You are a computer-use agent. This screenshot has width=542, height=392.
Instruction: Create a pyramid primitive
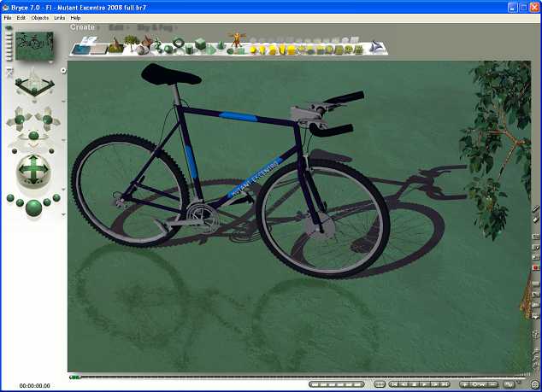[209, 50]
